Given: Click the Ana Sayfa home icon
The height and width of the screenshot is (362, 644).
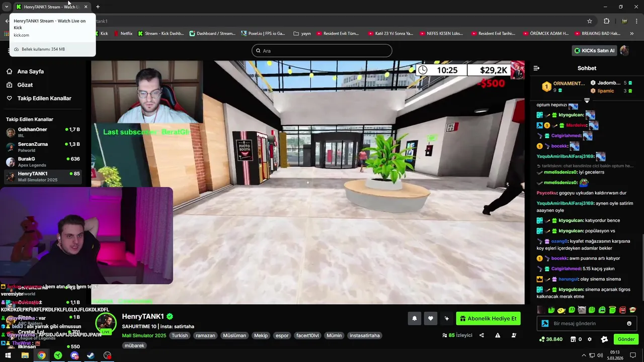Looking at the screenshot, I should (x=9, y=71).
